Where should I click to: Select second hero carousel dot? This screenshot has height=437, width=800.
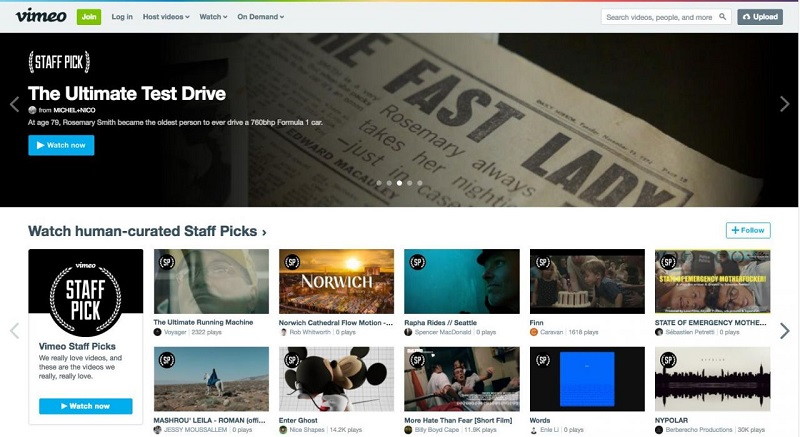pos(389,183)
